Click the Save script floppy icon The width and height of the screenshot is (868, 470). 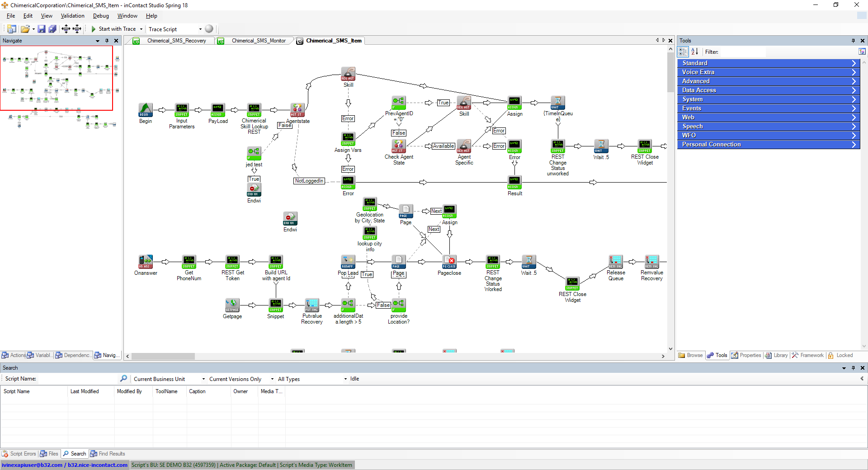[x=42, y=29]
